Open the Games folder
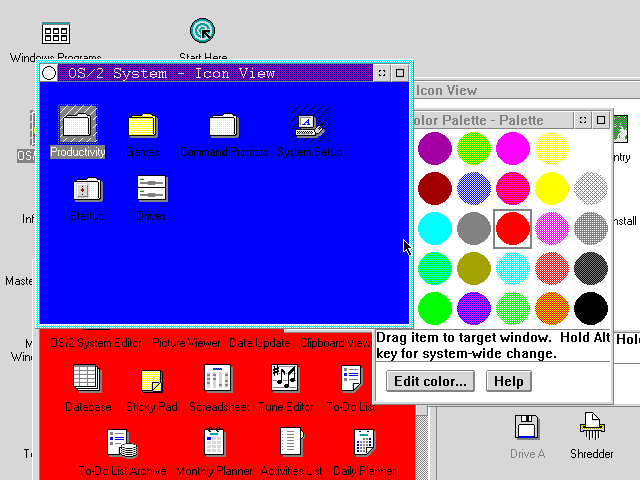 point(142,125)
